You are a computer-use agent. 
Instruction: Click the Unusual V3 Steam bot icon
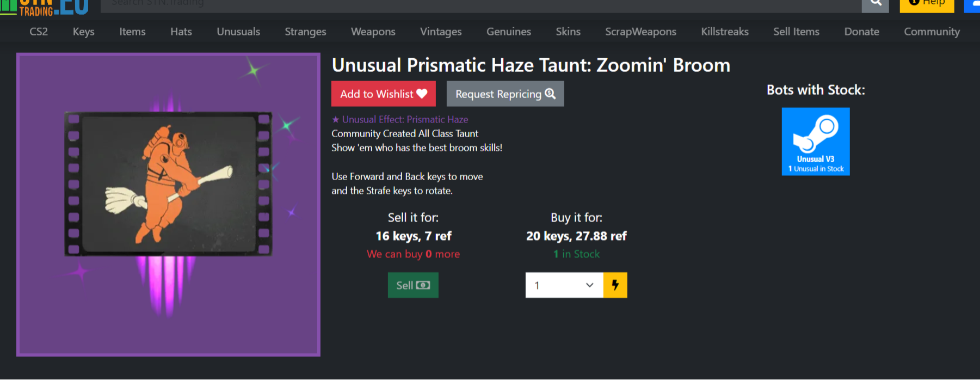(x=816, y=142)
